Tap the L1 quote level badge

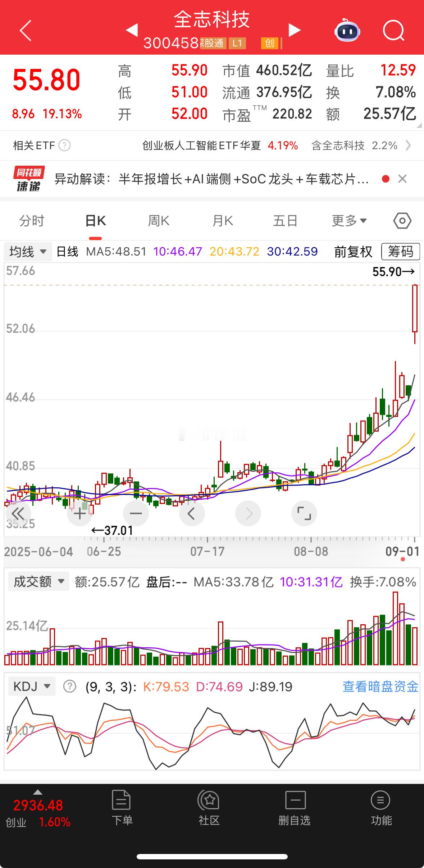(237, 43)
